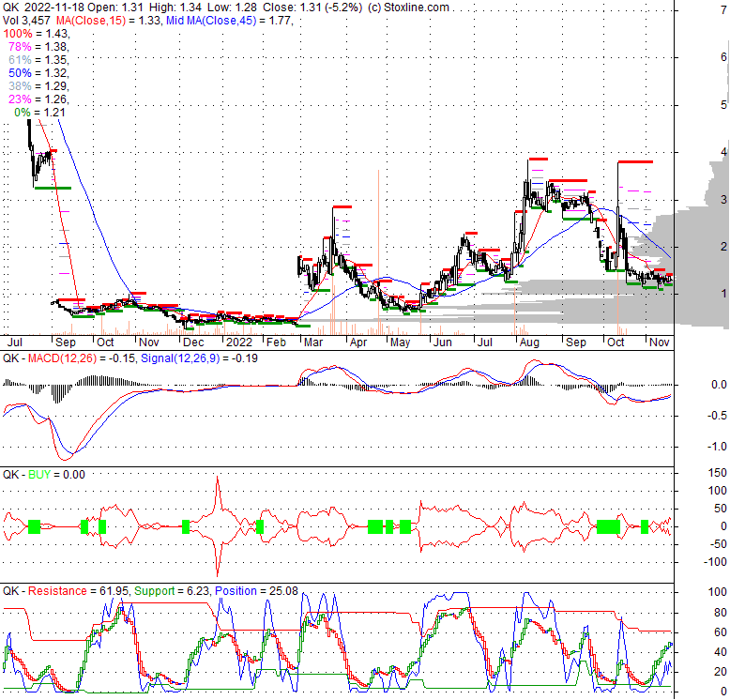This screenshot has height=700, width=730.
Task: Click the "Open: 1.31" value in header
Action: (x=115, y=8)
